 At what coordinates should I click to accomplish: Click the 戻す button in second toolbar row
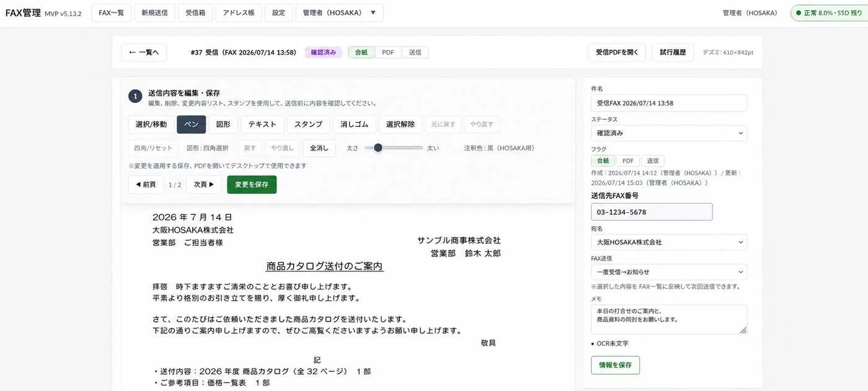click(250, 148)
